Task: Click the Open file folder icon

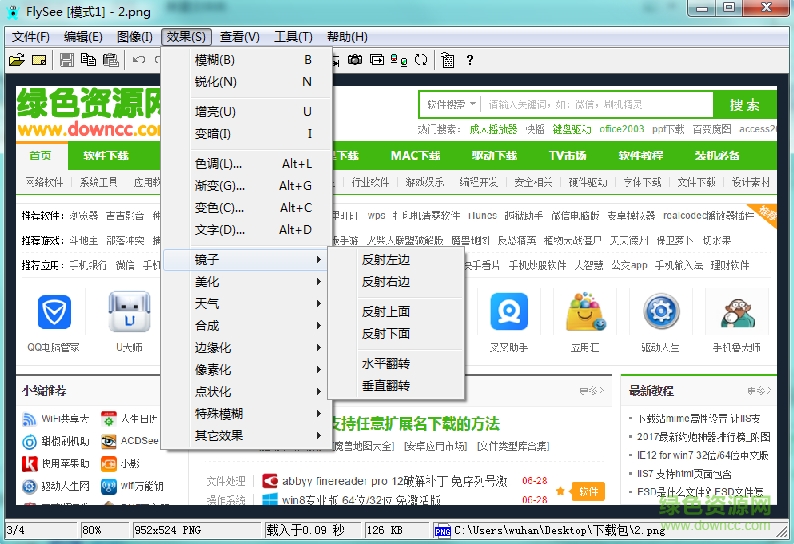Action: pyautogui.click(x=16, y=60)
